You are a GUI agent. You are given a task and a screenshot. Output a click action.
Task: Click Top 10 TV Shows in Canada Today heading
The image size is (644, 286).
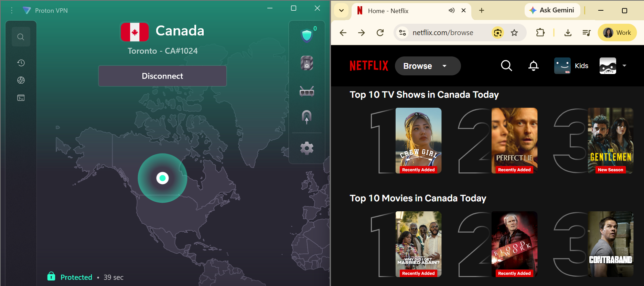pyautogui.click(x=424, y=95)
